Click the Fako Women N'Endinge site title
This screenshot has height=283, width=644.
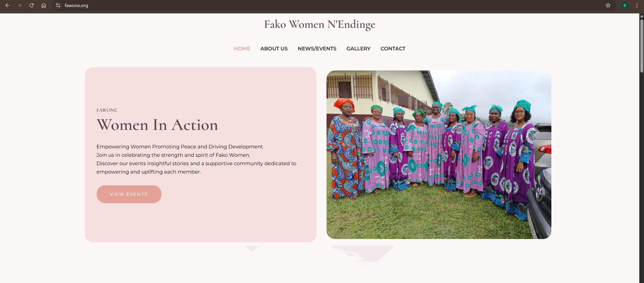319,25
